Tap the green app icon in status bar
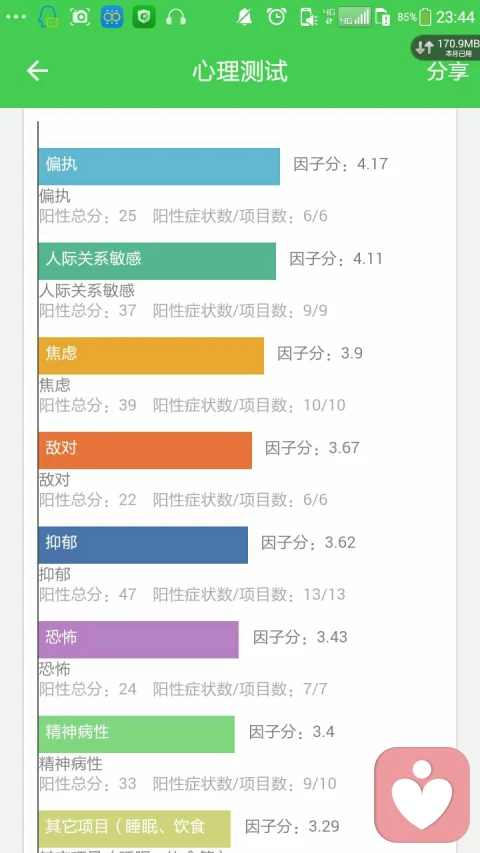 144,17
